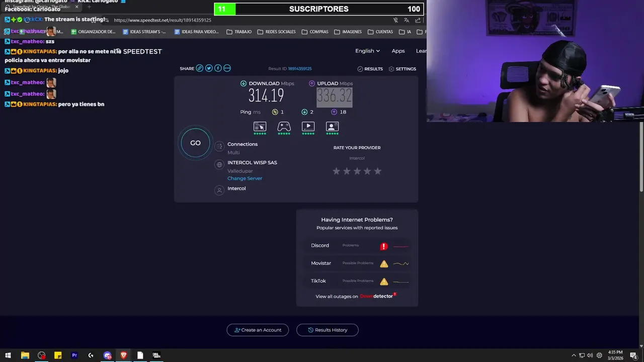Expand the English language dropdown

(x=367, y=51)
